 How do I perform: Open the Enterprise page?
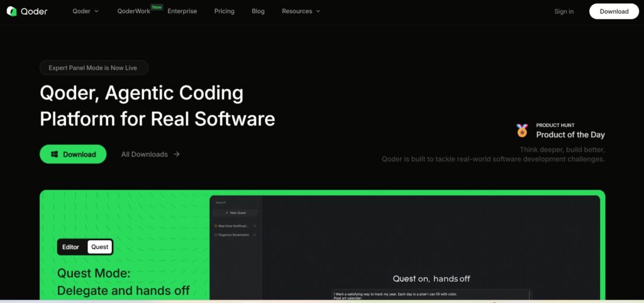coord(182,11)
